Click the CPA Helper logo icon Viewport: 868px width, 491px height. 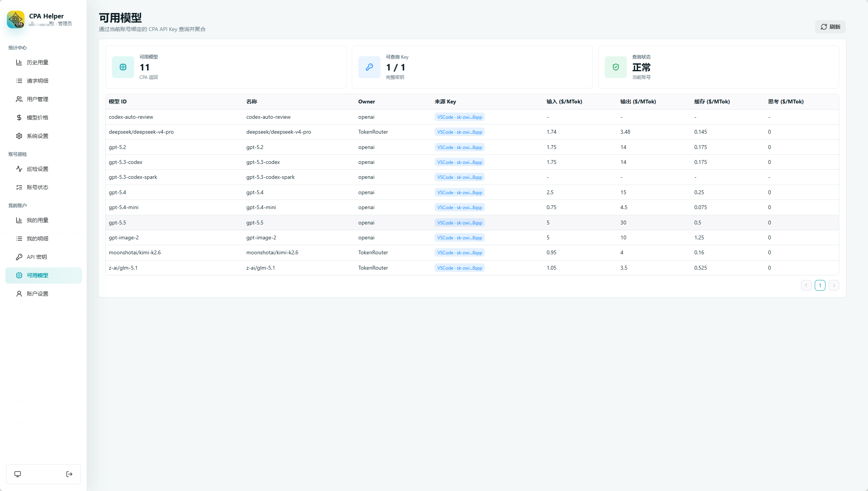[16, 20]
